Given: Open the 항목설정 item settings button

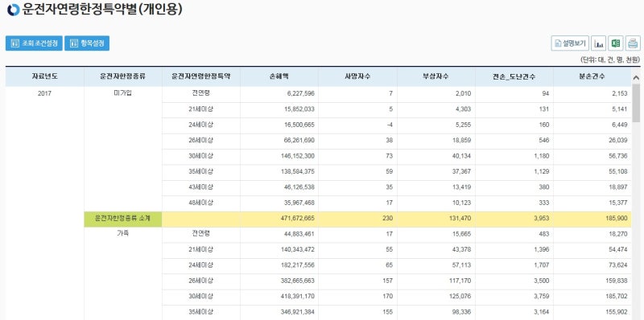Looking at the screenshot, I should [87, 43].
